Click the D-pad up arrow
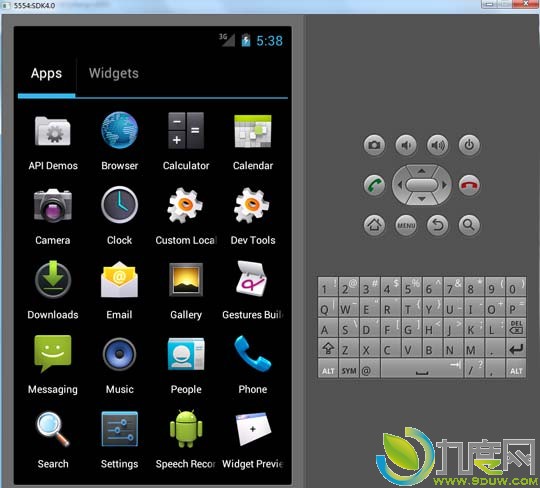The height and width of the screenshot is (488, 540). pos(422,171)
